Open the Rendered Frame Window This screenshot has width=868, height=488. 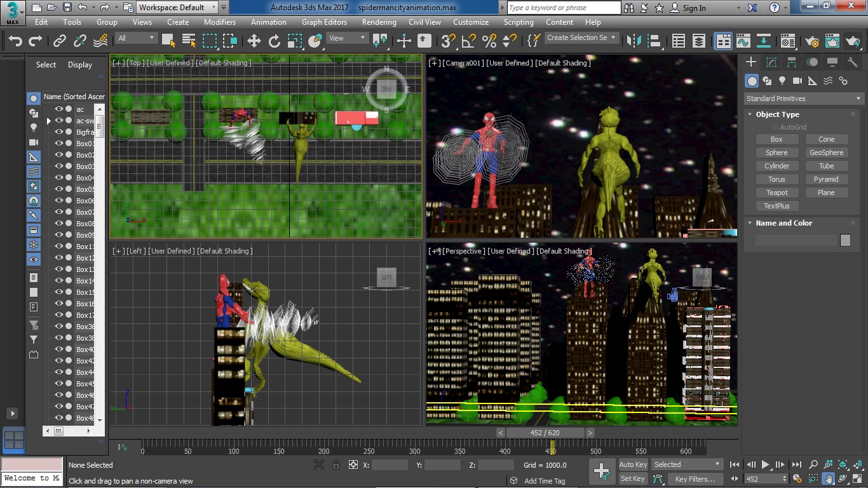pyautogui.click(x=832, y=41)
